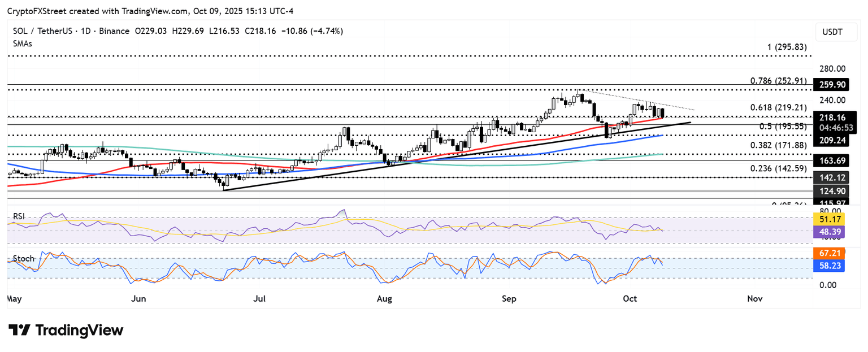The image size is (868, 352).
Task: Select the Stoch indicator pane label
Action: click(24, 259)
